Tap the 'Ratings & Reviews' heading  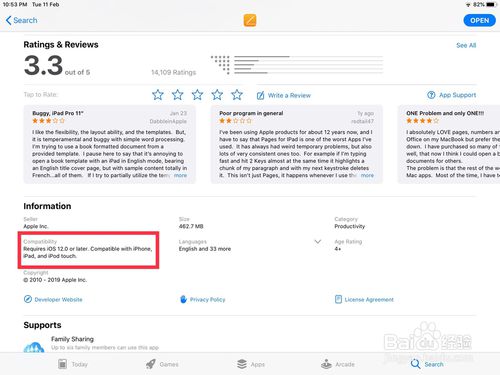(61, 45)
